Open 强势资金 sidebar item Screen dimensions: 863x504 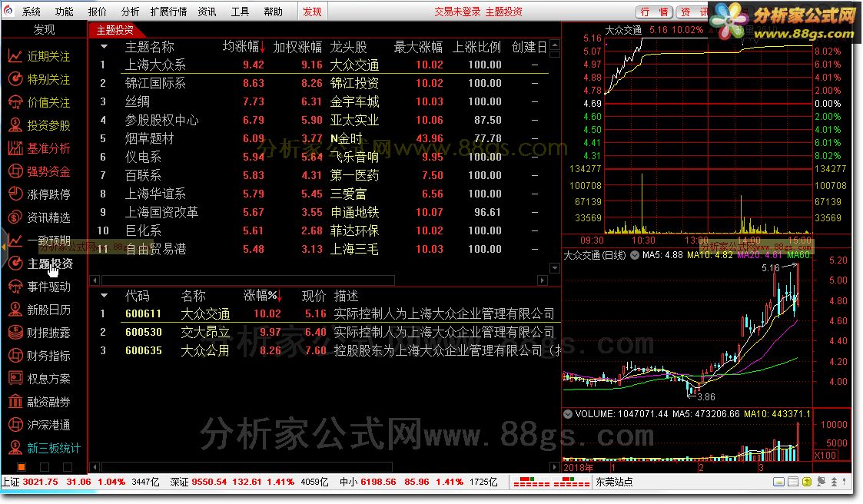click(40, 171)
